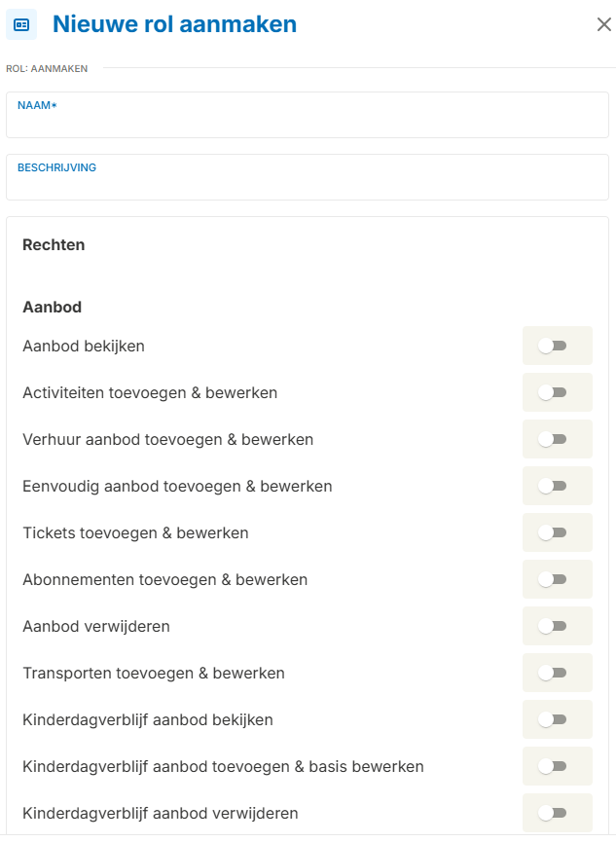Screen dimensions: 616x842
Task: Click the Aanbod bekijken label text
Action: (84, 346)
